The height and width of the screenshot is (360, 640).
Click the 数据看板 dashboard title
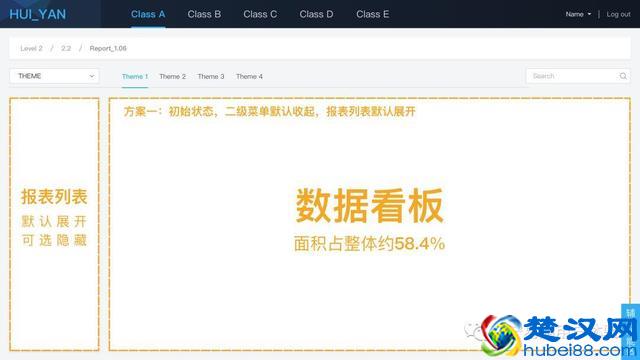pyautogui.click(x=369, y=205)
